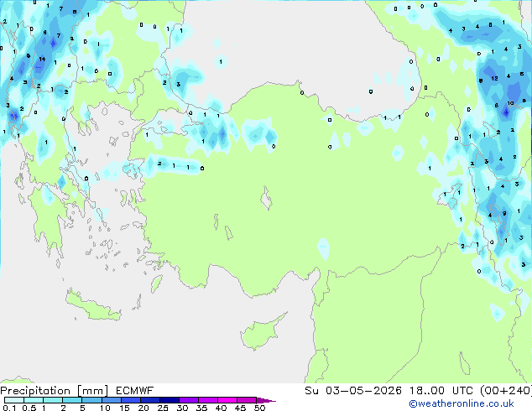Click the 10–15 mm blue legend swatch
This screenshot has width=532, height=411.
pos(112,400)
